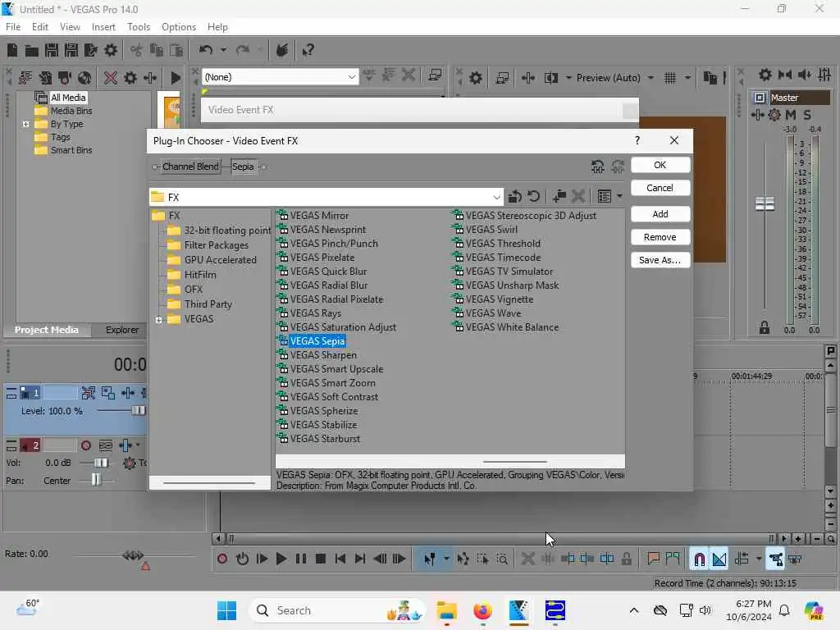The height and width of the screenshot is (630, 840).
Task: Click the Remove button
Action: pos(660,237)
